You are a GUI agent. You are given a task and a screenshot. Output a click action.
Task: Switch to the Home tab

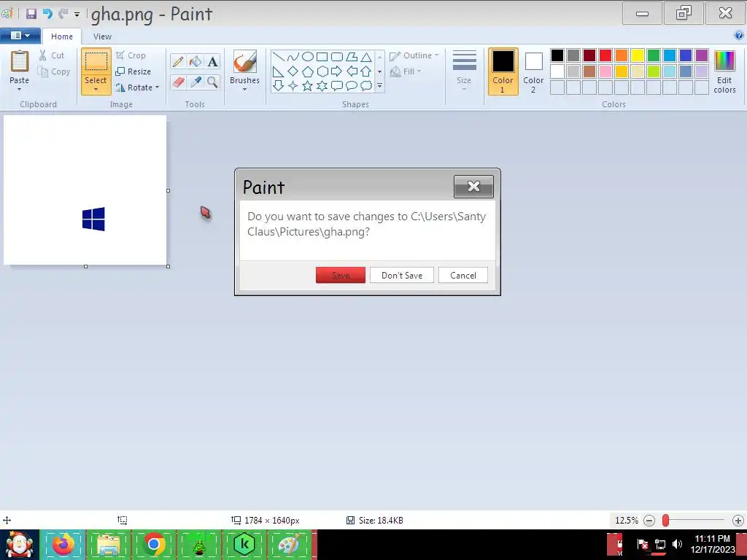click(62, 36)
